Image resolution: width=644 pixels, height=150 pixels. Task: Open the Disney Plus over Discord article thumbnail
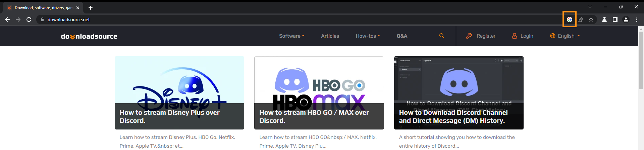pos(179,93)
